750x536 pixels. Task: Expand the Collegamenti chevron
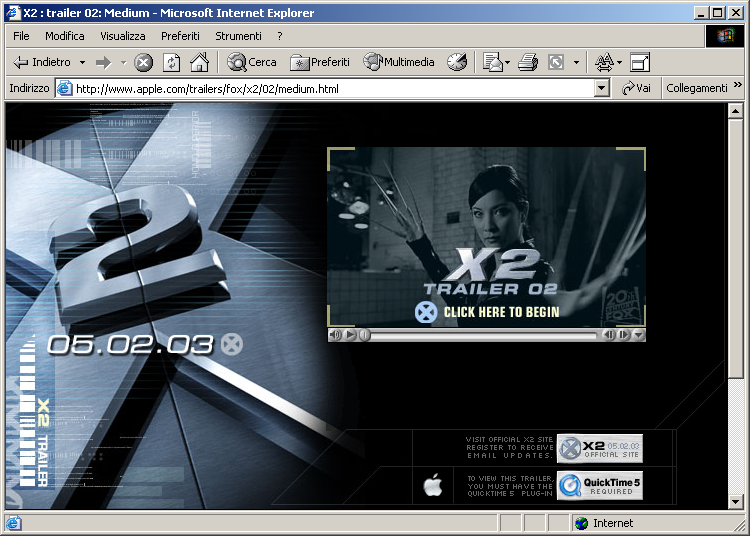point(738,85)
